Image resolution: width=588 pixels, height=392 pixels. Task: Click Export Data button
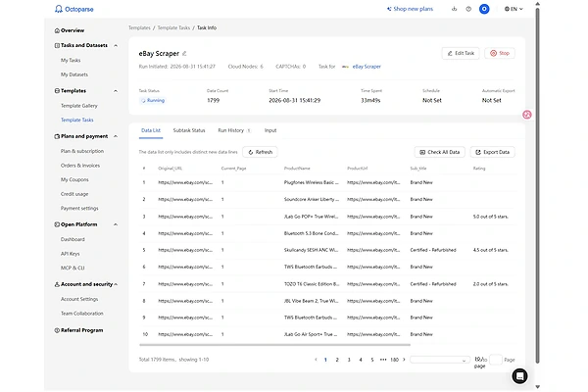492,152
